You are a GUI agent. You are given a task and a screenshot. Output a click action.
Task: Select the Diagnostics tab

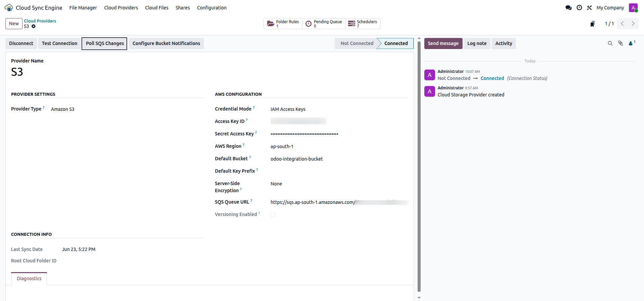(29, 278)
